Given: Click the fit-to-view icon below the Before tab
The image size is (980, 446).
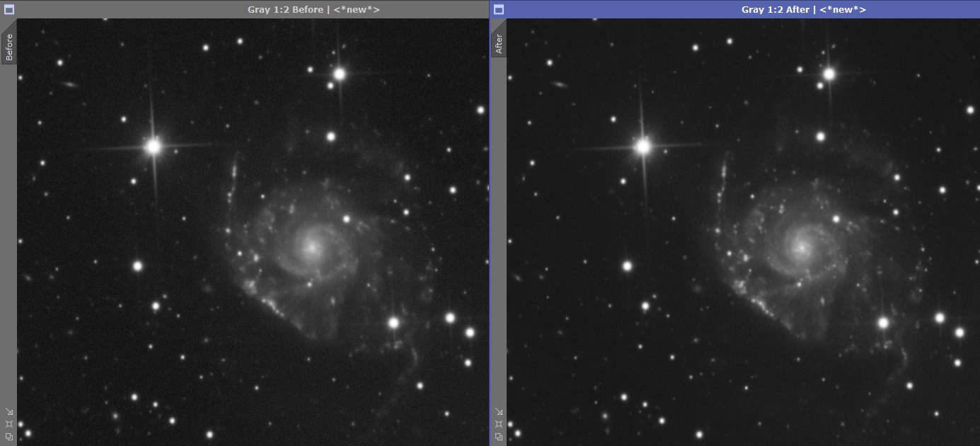Looking at the screenshot, I should pos(9,423).
